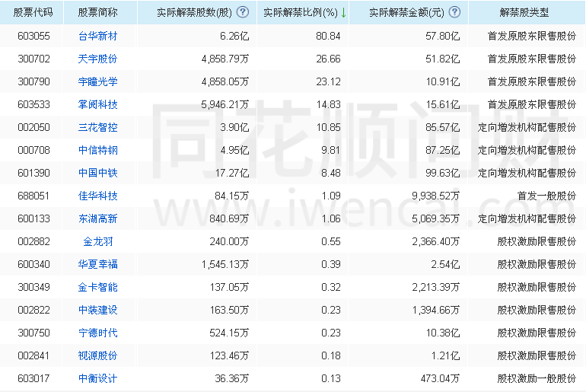586x392 pixels.
Task: Select stock code 002050
Action: click(33, 127)
